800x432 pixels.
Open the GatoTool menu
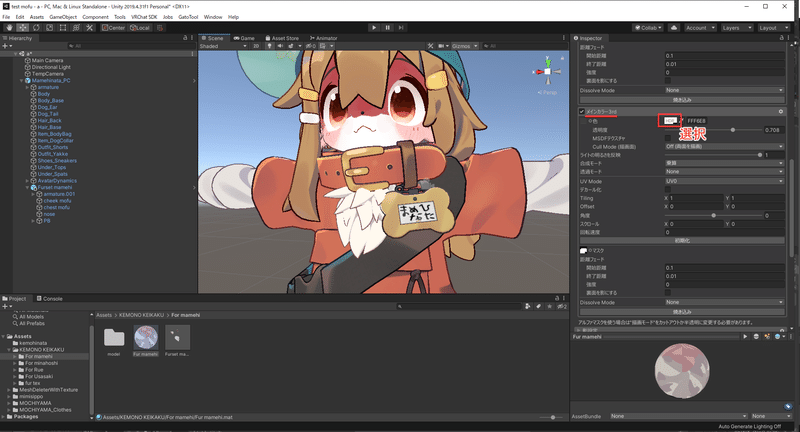(188, 17)
